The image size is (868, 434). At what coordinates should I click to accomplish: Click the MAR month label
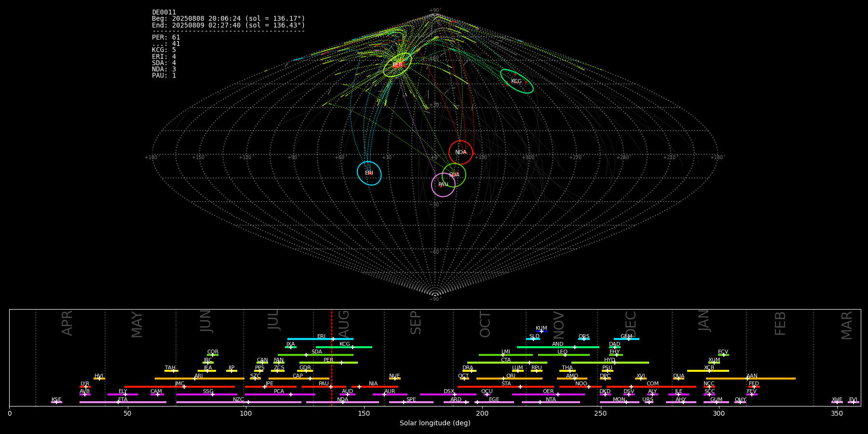(x=847, y=325)
